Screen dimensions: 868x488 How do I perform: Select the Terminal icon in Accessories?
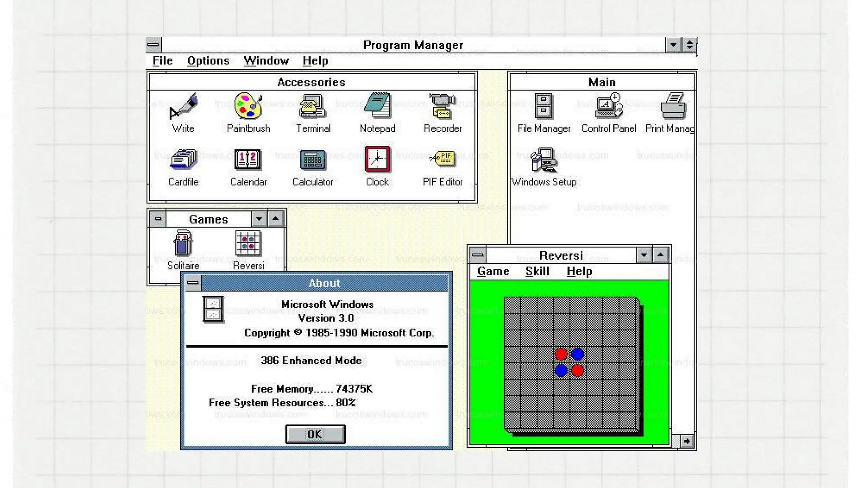(x=313, y=106)
